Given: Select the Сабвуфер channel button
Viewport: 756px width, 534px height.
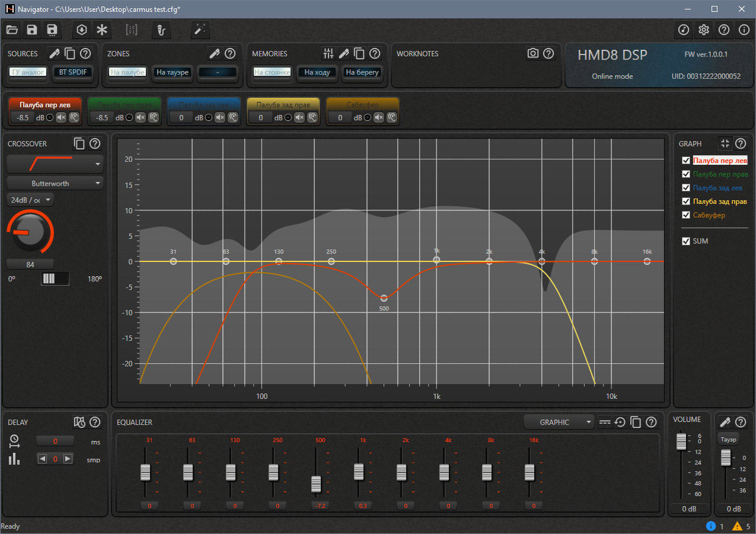Looking at the screenshot, I should 363,105.
